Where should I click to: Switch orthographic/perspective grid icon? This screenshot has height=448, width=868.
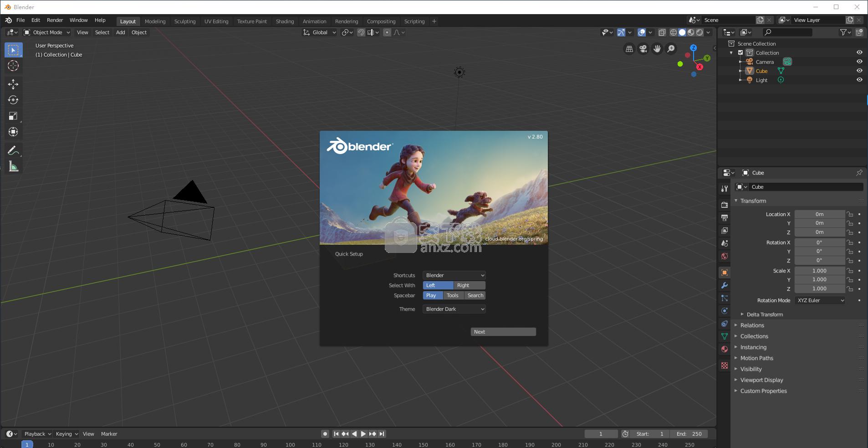tap(629, 49)
